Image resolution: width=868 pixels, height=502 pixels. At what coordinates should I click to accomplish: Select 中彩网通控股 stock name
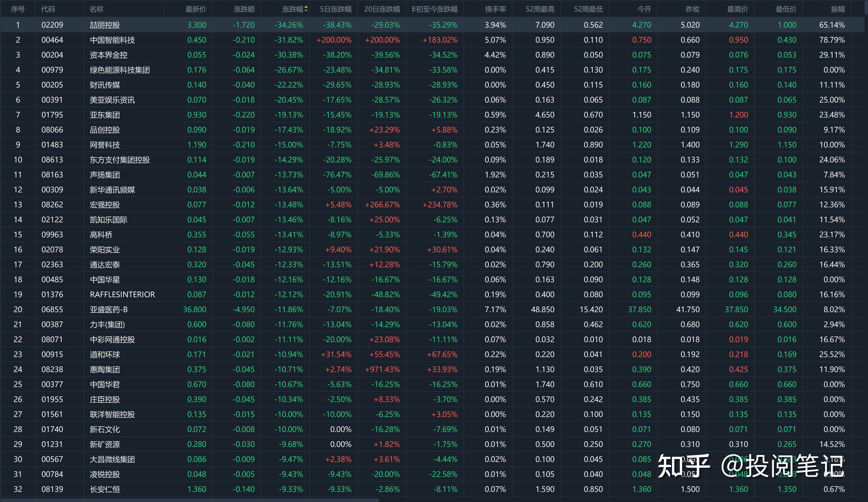pos(112,340)
